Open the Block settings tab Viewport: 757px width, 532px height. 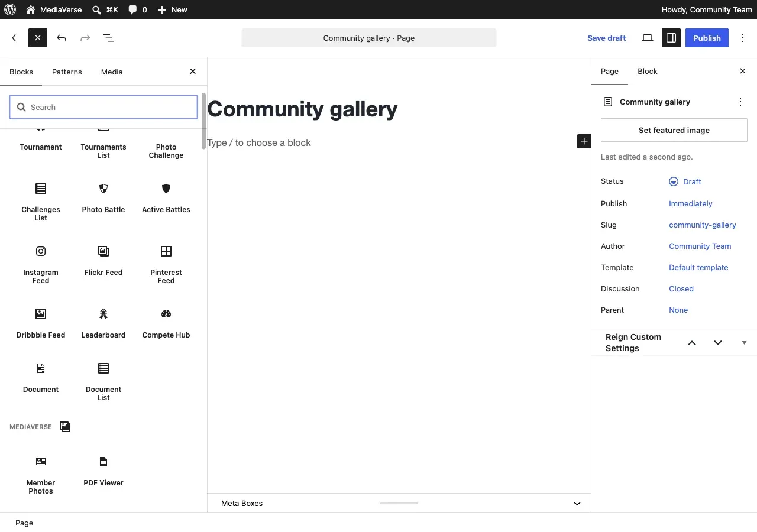click(648, 71)
